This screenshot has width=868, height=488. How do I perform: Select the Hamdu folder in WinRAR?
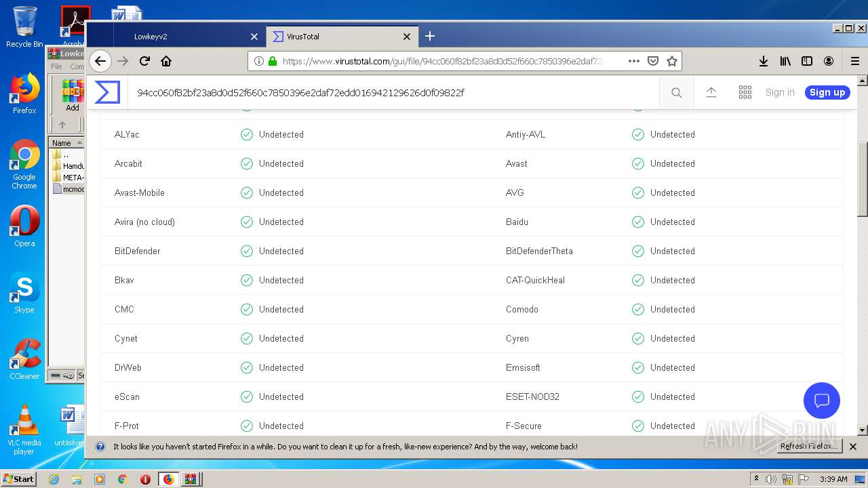pos(68,166)
